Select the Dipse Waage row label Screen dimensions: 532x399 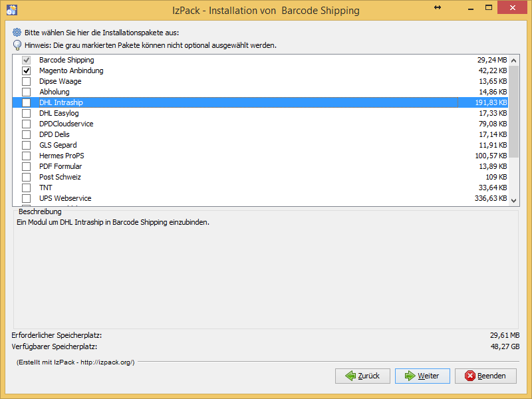point(61,81)
